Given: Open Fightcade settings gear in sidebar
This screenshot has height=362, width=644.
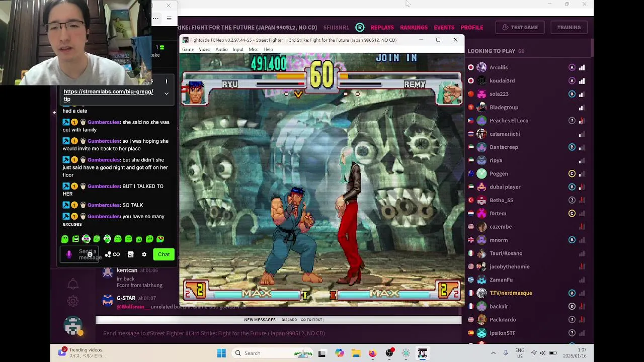Looking at the screenshot, I should (73, 301).
